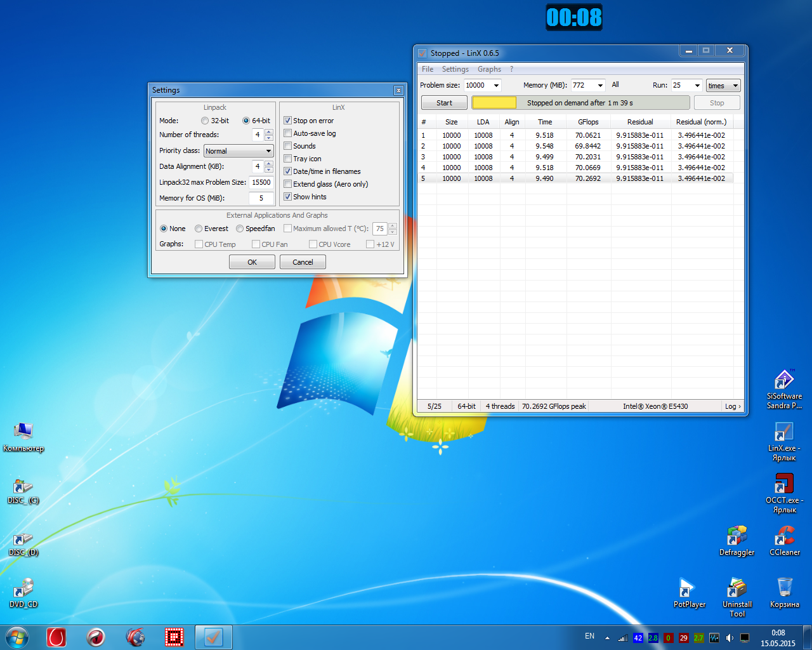Viewport: 812px width, 650px height.
Task: Increase Data Alignment with up arrow
Action: coord(269,163)
